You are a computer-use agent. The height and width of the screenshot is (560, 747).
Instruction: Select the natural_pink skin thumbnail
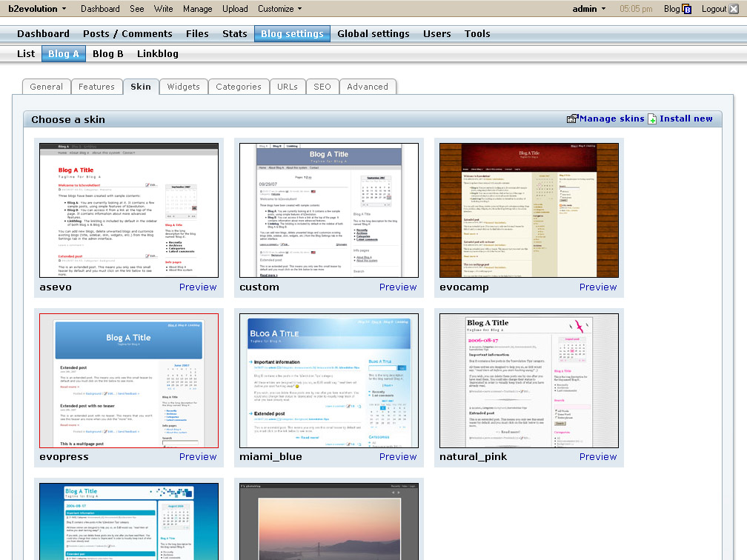coord(529,380)
